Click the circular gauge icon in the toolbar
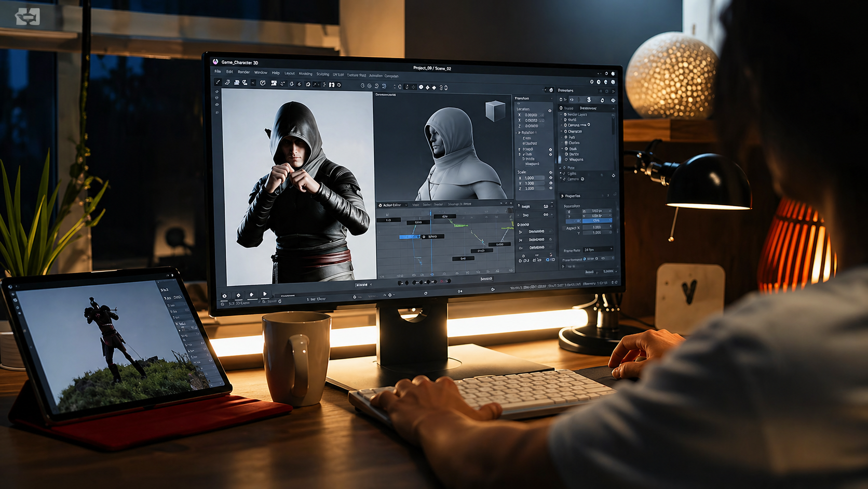868x489 pixels. tap(263, 83)
